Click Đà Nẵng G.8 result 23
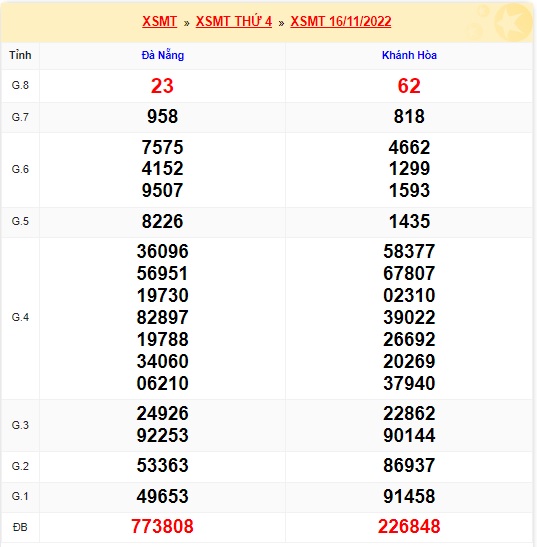This screenshot has height=547, width=537. (x=162, y=86)
